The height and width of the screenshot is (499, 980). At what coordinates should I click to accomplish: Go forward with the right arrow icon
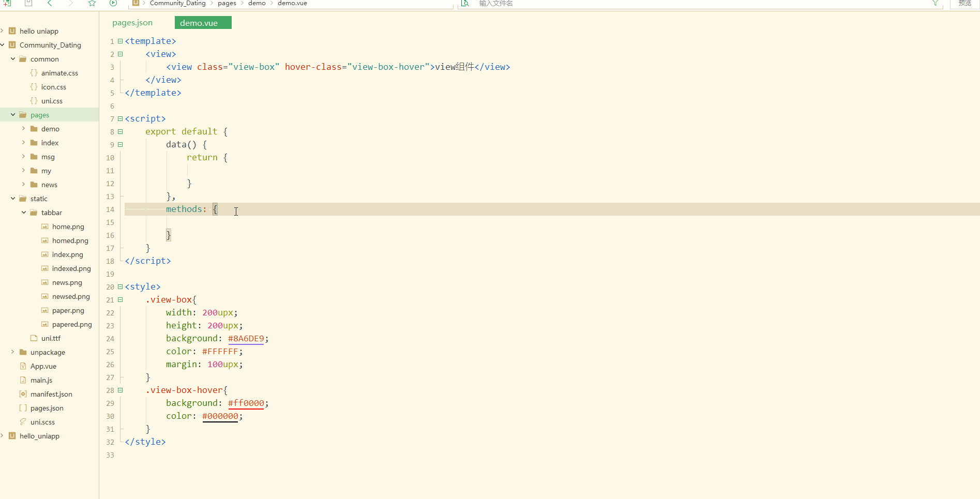[71, 3]
